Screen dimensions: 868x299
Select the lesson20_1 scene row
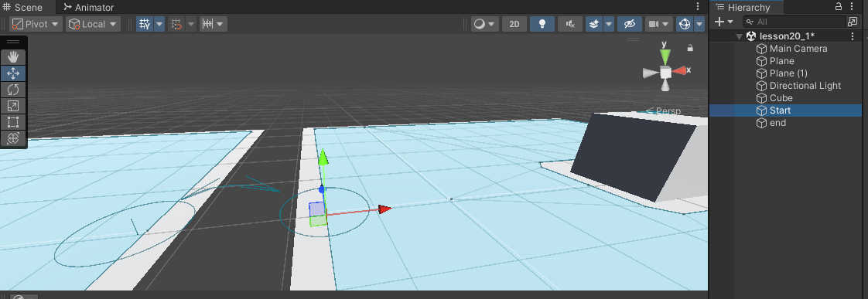pyautogui.click(x=785, y=36)
